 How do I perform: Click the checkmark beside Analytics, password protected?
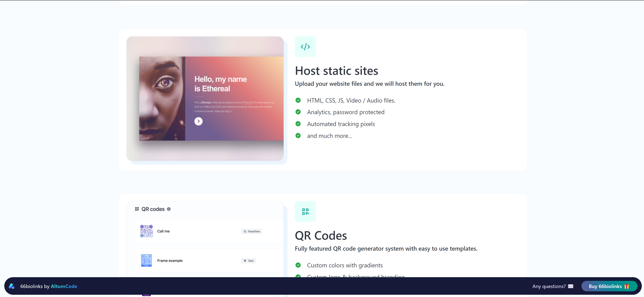(298, 112)
